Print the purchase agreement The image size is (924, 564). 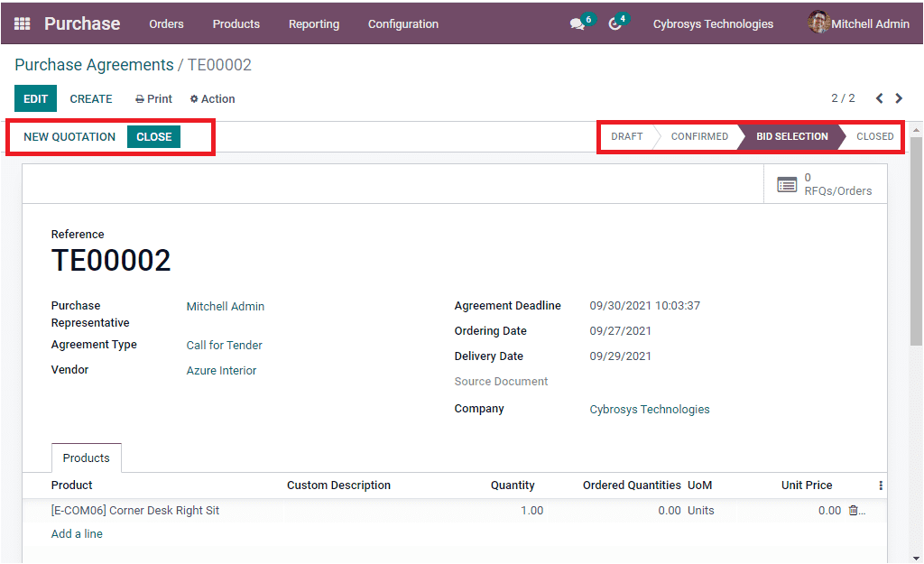tap(152, 98)
